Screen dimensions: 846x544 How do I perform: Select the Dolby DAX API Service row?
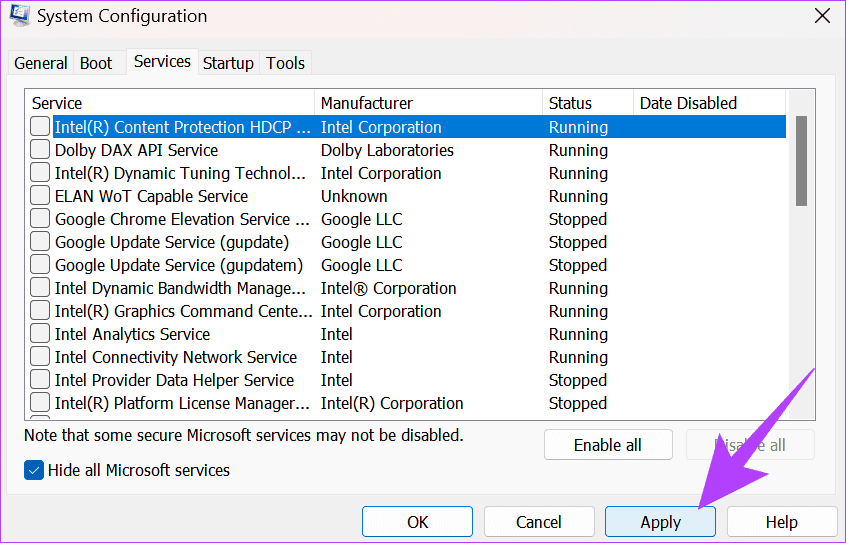(408, 150)
